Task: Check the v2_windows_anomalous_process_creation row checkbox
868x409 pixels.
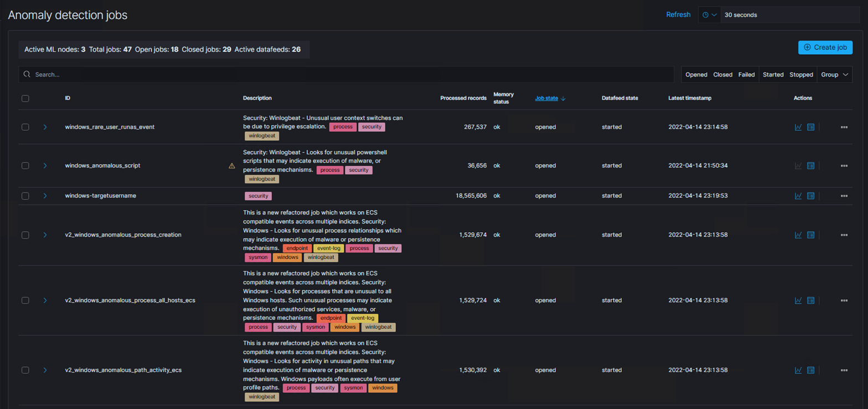Action: tap(25, 235)
